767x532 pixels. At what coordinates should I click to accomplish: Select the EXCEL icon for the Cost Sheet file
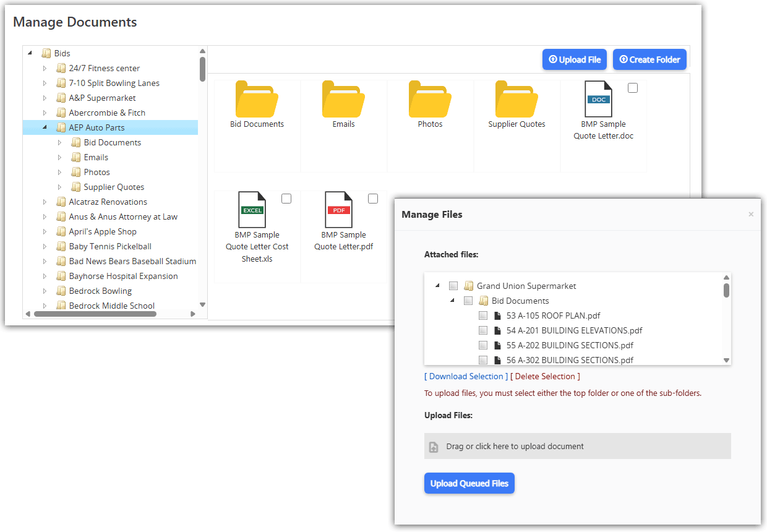[x=252, y=210]
